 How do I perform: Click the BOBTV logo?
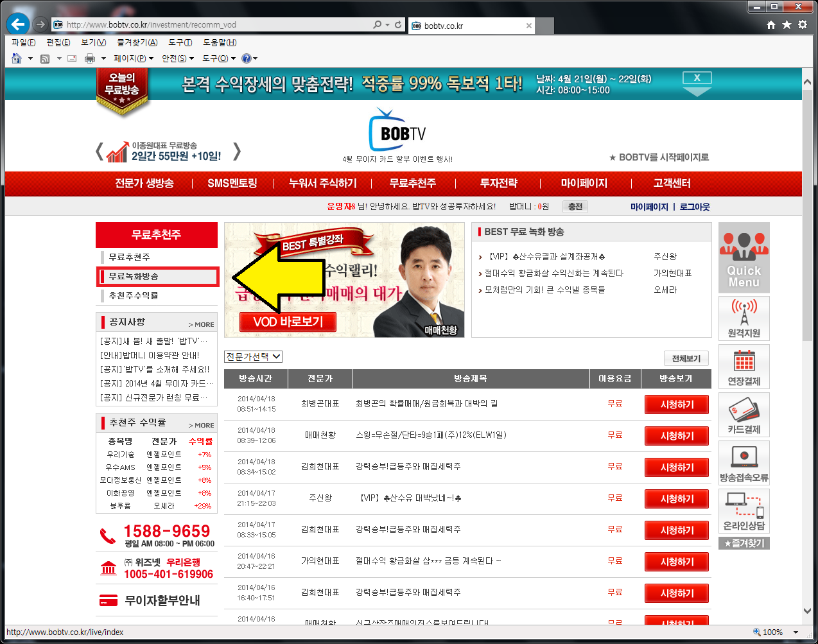[x=397, y=130]
